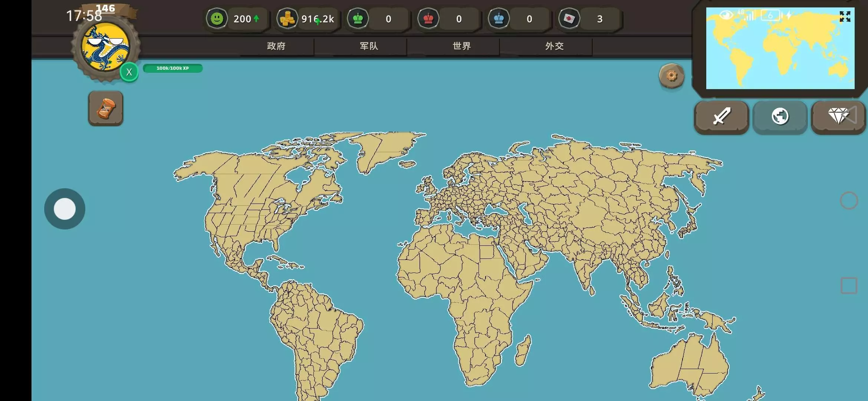Tap the white floating joystick circle

65,209
